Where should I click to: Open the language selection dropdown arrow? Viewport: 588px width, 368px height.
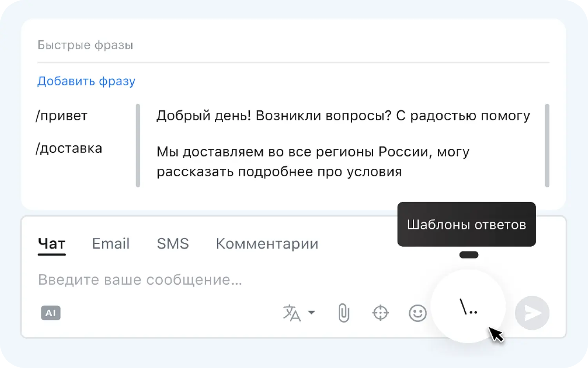tap(312, 312)
